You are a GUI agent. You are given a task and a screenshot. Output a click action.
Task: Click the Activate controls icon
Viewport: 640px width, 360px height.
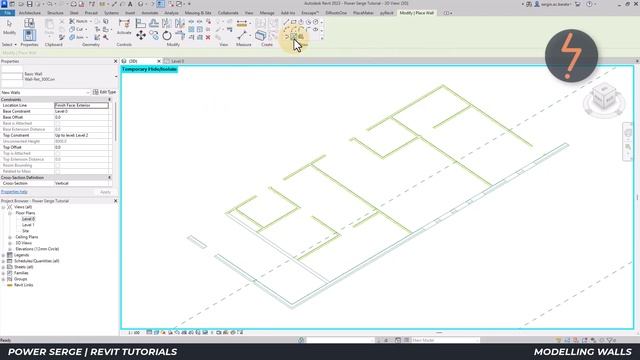pos(124,24)
